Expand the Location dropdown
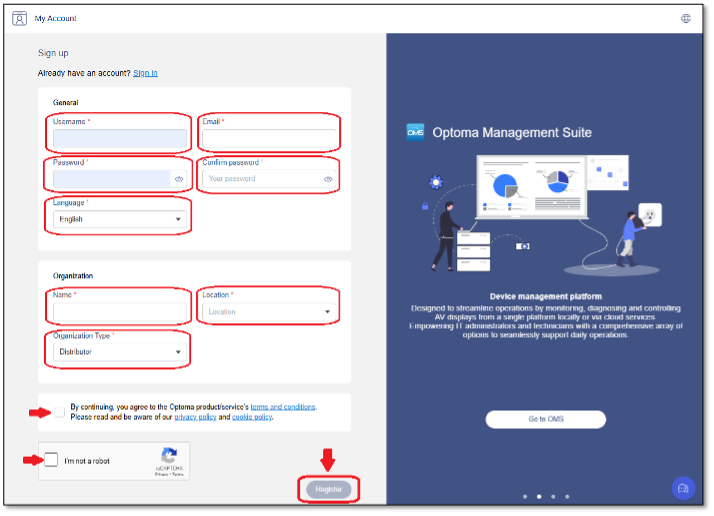This screenshot has width=714, height=516. pos(269,312)
